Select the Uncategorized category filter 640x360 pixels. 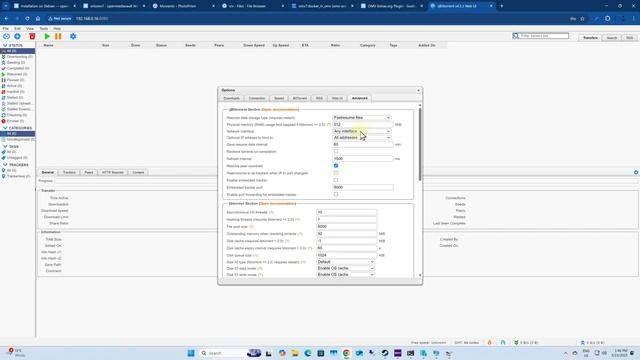[18, 140]
